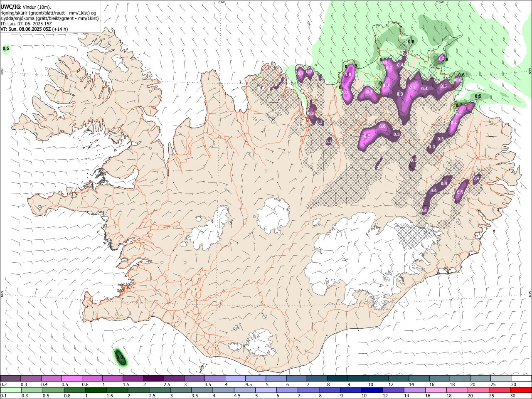Click the bright pink 0.5–0.8 snow legend swatch
Image resolution: width=532 pixels, height=399 pixels.
[x=71, y=378]
